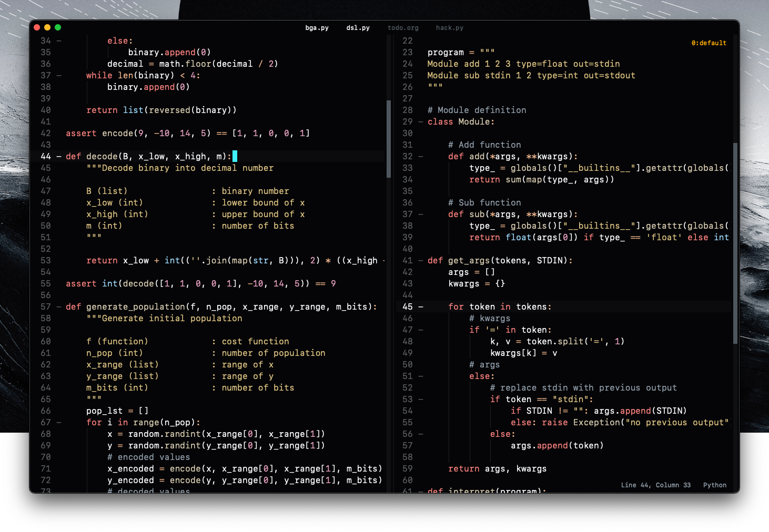The height and width of the screenshot is (532, 769).
Task: Click the yellow minimize window button
Action: tap(47, 27)
